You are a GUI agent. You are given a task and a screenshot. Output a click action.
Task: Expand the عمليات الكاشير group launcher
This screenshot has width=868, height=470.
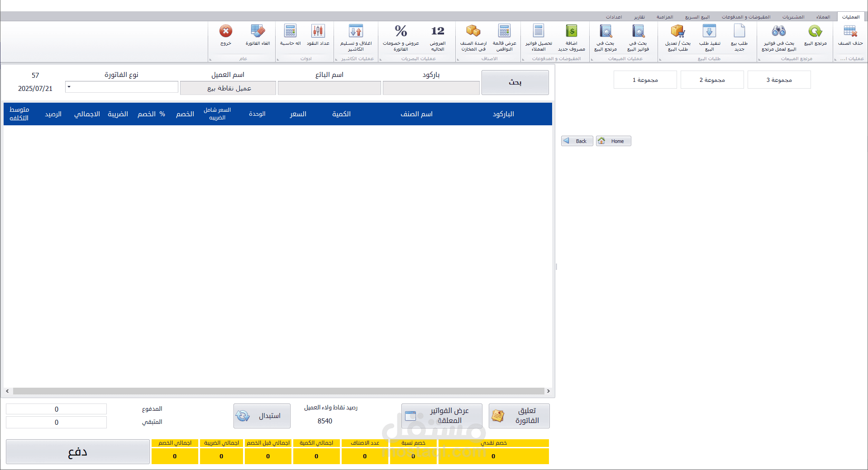(336, 59)
